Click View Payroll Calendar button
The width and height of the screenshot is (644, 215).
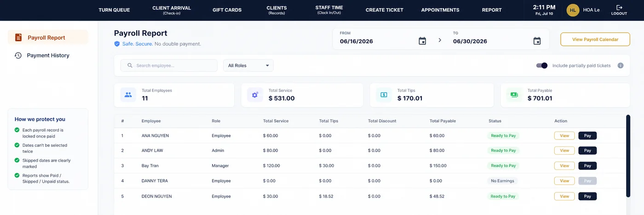[x=595, y=40]
